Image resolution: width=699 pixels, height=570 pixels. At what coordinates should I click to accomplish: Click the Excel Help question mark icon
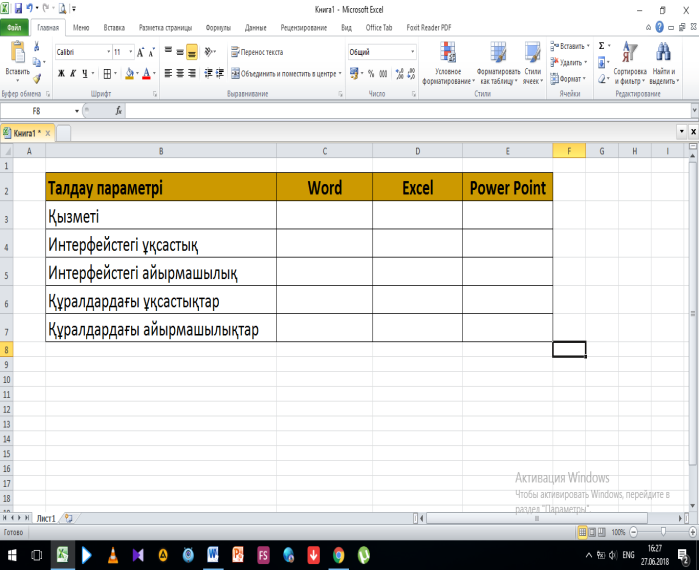pos(659,27)
